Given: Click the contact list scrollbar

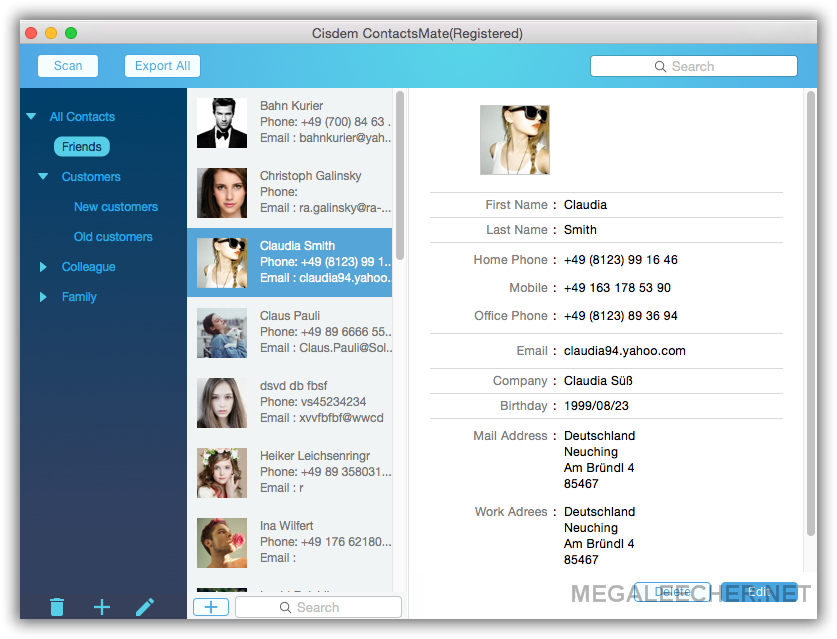Looking at the screenshot, I should pos(400,176).
